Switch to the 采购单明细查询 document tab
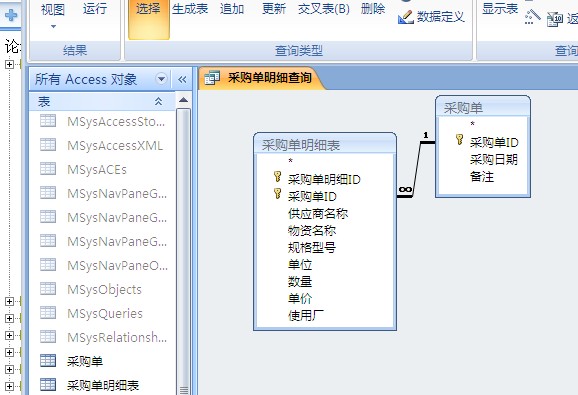The height and width of the screenshot is (395, 578). [x=261, y=78]
